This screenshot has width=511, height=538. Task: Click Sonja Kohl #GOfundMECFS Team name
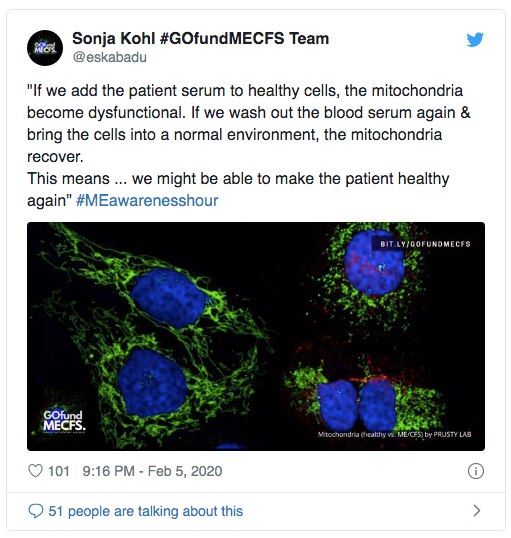tap(200, 38)
